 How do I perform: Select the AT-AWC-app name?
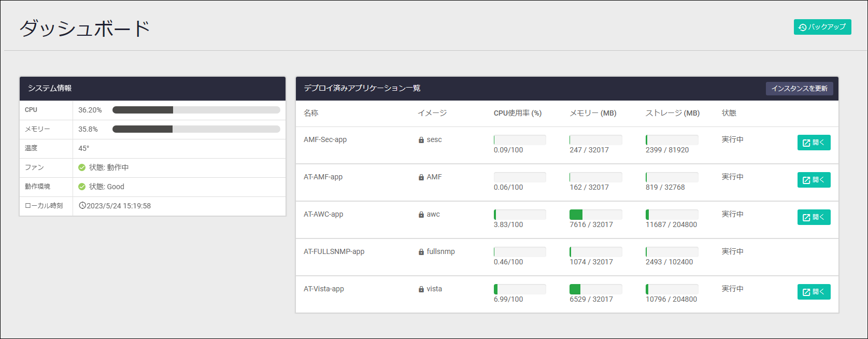coord(323,214)
